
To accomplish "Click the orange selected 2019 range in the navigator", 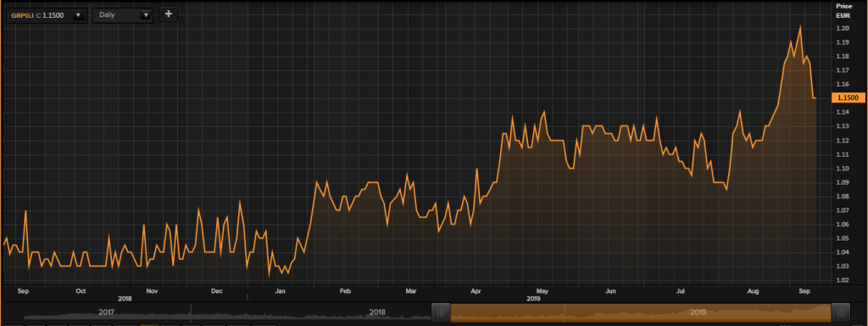I will (x=641, y=312).
